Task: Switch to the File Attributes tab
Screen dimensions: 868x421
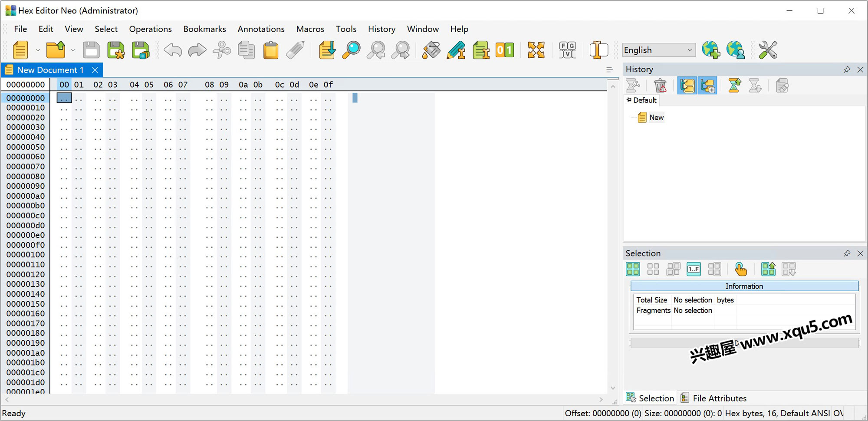Action: tap(713, 398)
